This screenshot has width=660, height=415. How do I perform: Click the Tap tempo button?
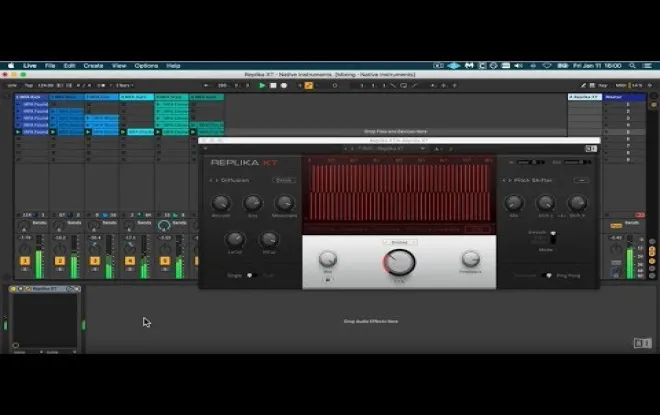[x=28, y=85]
